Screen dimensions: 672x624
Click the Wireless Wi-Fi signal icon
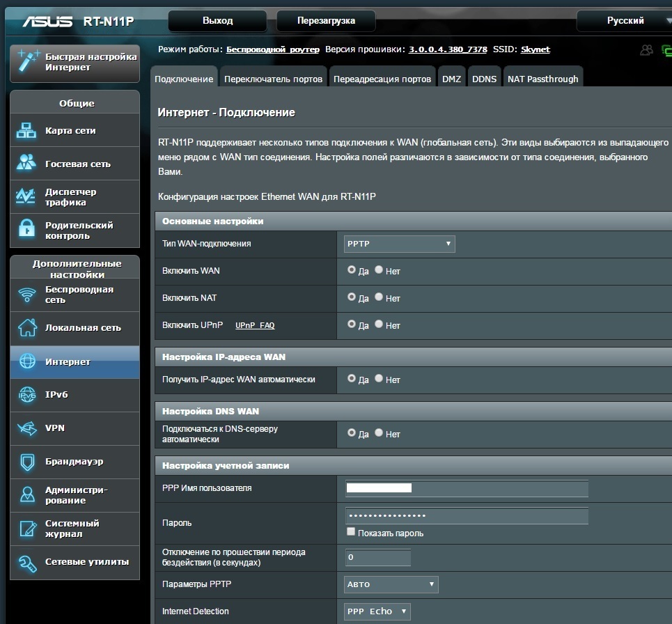(27, 295)
